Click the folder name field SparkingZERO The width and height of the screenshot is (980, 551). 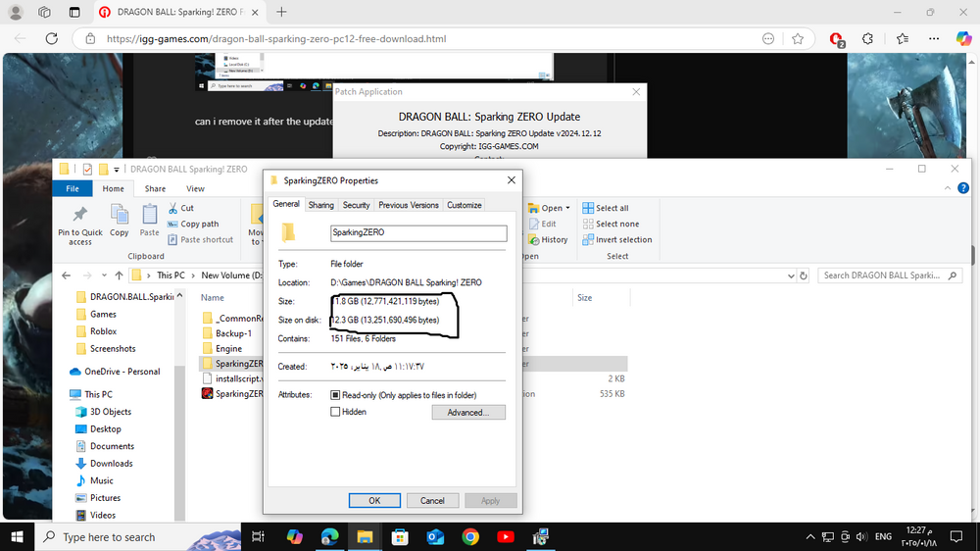[x=418, y=232]
